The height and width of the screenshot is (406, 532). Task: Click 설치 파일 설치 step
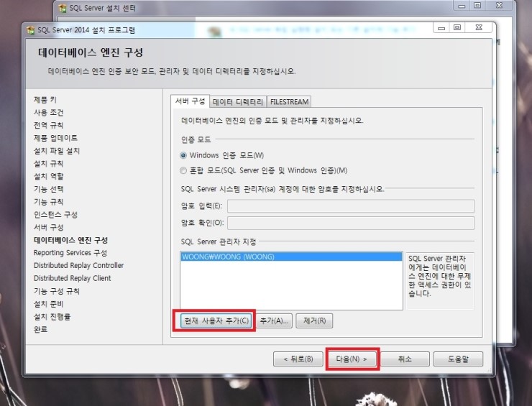57,151
